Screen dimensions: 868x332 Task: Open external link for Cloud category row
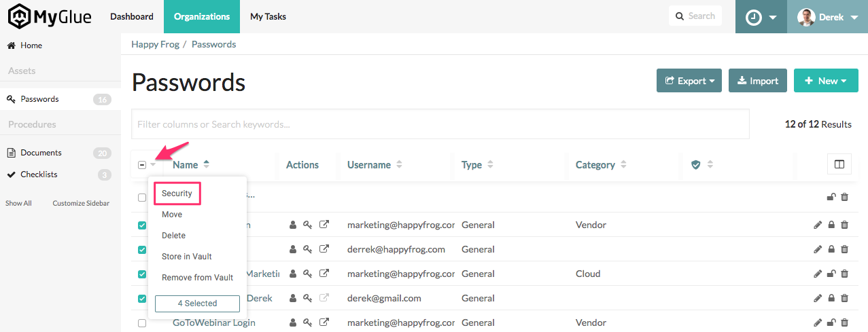coord(324,274)
